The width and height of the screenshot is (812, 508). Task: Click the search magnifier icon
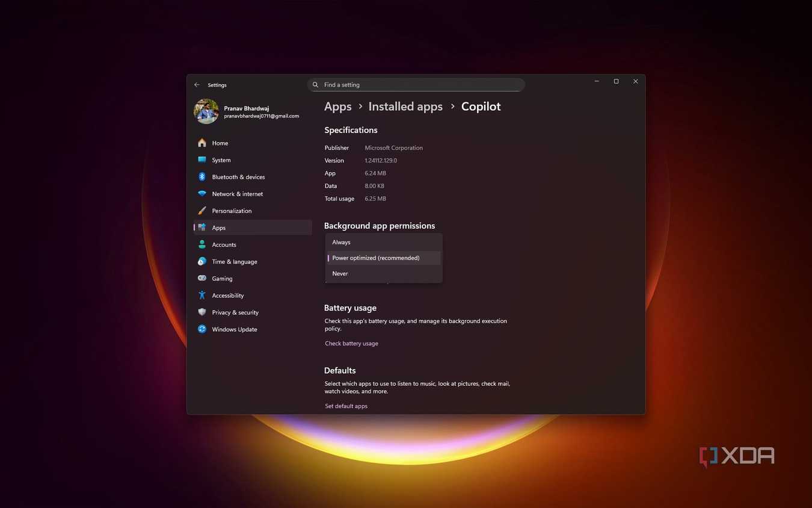pos(315,85)
